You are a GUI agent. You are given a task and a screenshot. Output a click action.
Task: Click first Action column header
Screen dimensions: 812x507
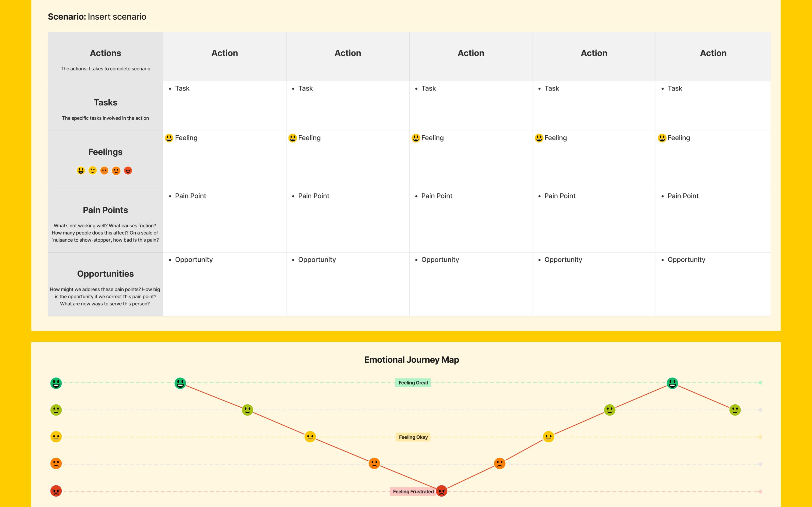pos(225,53)
